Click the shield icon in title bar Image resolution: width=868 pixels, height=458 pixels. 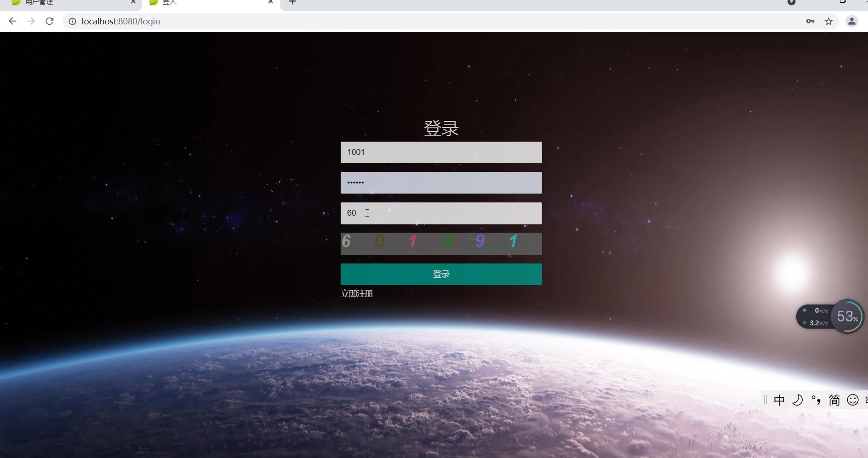(x=791, y=2)
